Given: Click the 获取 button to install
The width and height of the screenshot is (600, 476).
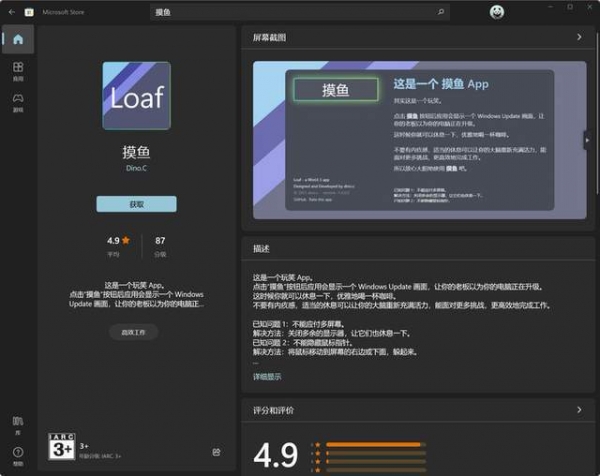Looking at the screenshot, I should (x=136, y=204).
